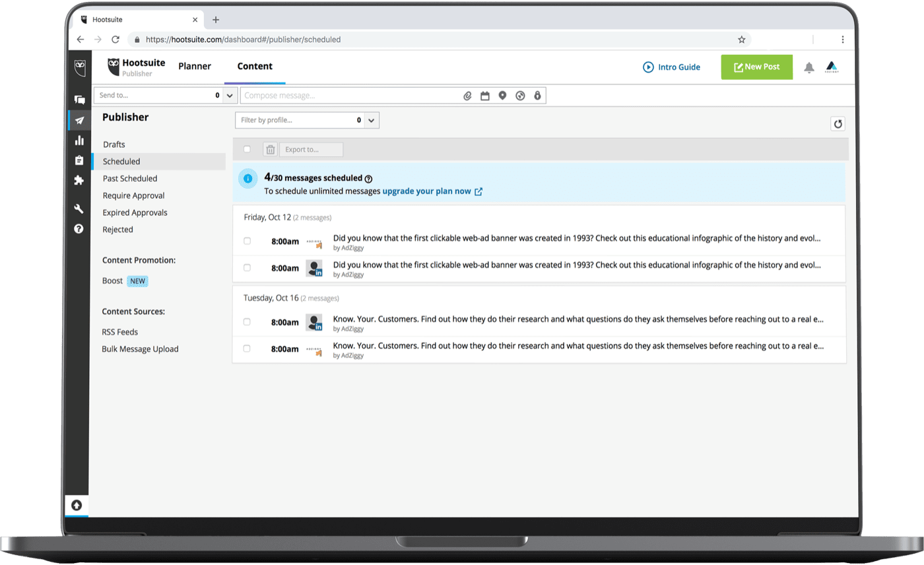Click LinkedIn profile avatar in Tuesday message
Screen dimensions: 924x565
click(x=314, y=322)
